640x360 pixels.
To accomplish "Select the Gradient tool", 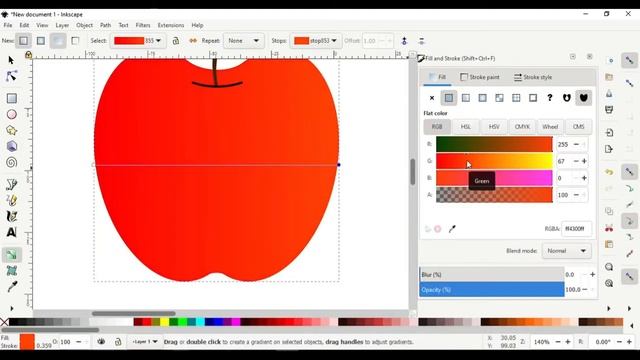I will [x=11, y=255].
